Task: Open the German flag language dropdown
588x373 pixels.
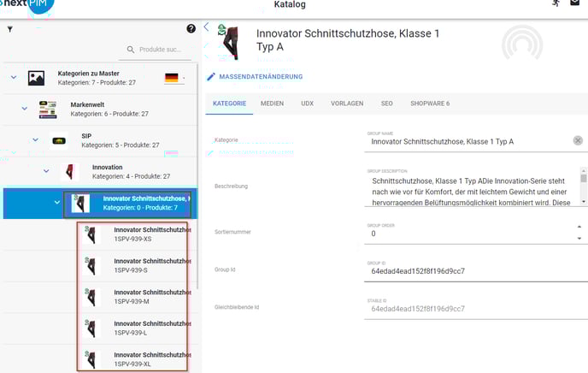Action: pyautogui.click(x=174, y=78)
